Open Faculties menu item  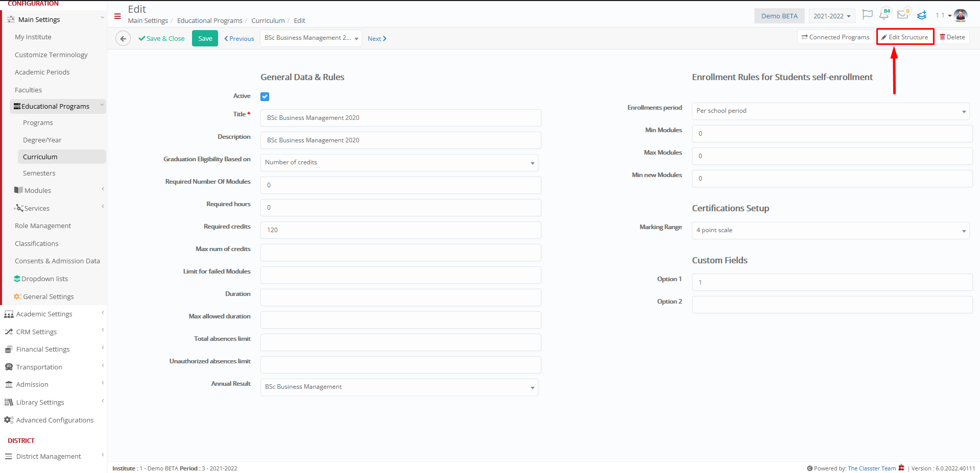point(29,90)
